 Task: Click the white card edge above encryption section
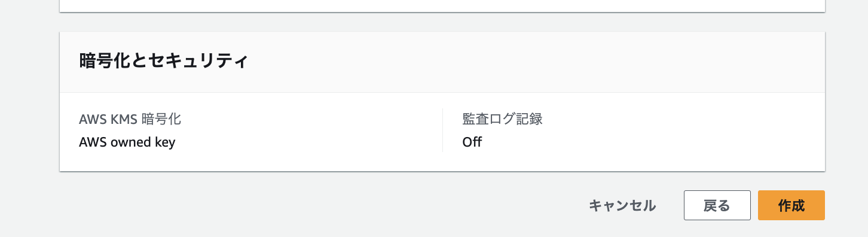pos(442,6)
